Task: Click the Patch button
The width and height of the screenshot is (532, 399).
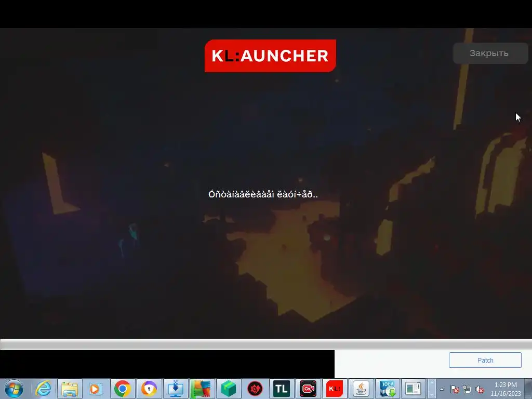Action: [x=485, y=360]
